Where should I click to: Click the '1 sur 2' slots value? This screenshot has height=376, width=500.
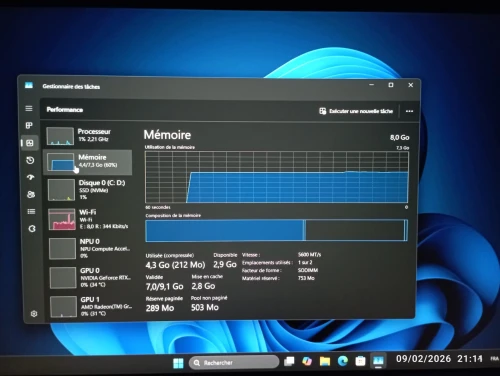[305, 262]
